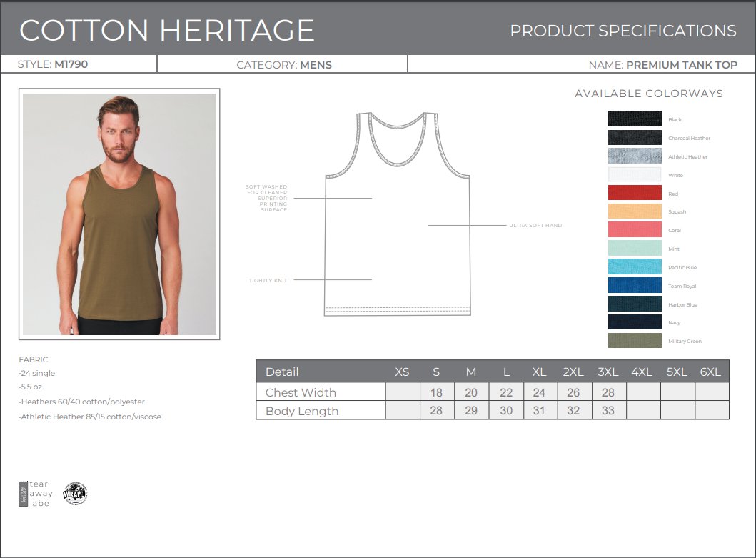Select the Mint colorway swatch

click(634, 248)
